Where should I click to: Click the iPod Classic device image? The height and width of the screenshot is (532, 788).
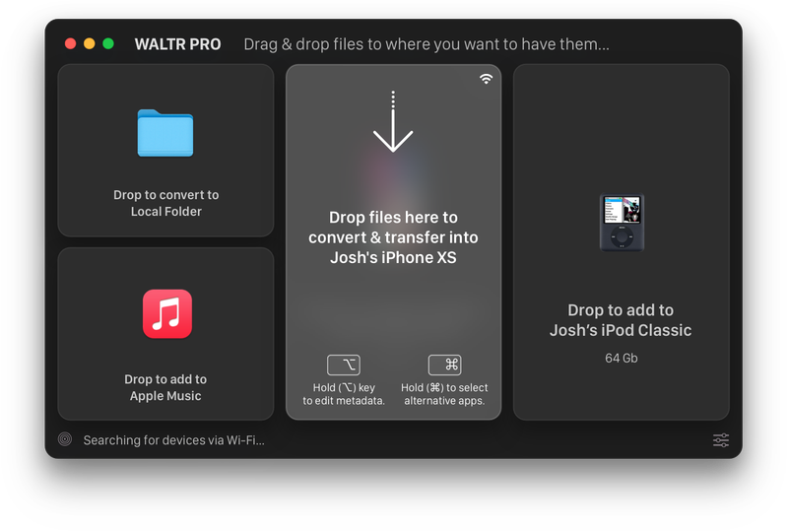[622, 223]
